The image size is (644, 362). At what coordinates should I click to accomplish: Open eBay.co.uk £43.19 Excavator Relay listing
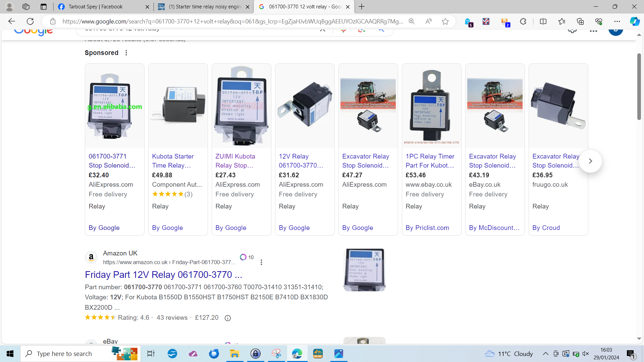[x=492, y=161]
